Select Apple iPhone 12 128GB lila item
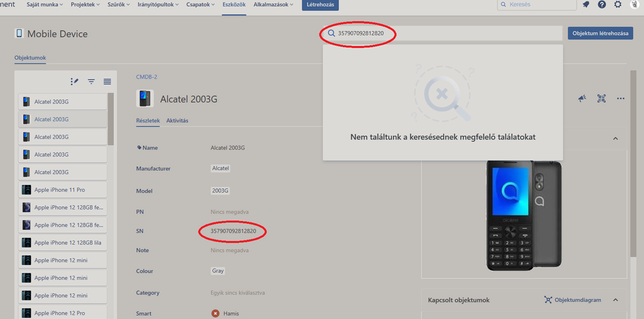Screen dimensions: 644x319 tap(63, 242)
